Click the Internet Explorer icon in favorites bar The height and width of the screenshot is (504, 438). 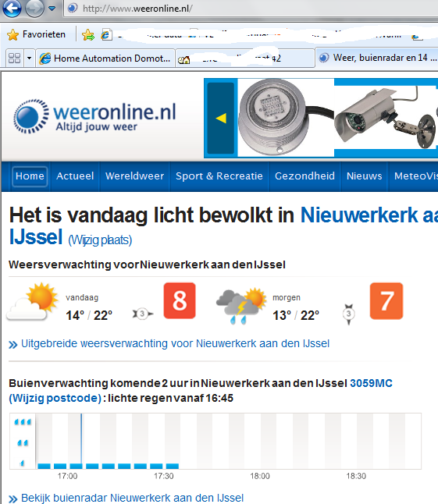(x=106, y=34)
